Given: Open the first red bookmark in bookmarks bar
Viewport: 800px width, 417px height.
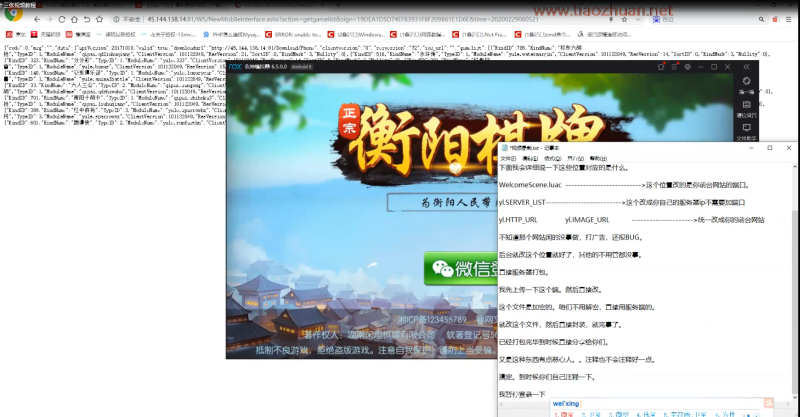Looking at the screenshot, I should (16, 35).
